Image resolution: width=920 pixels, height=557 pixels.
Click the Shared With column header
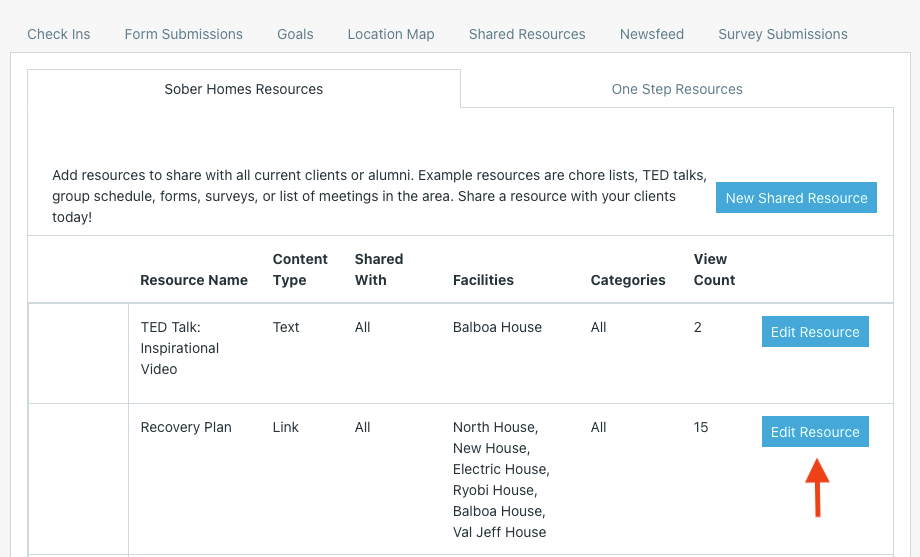pyautogui.click(x=379, y=270)
